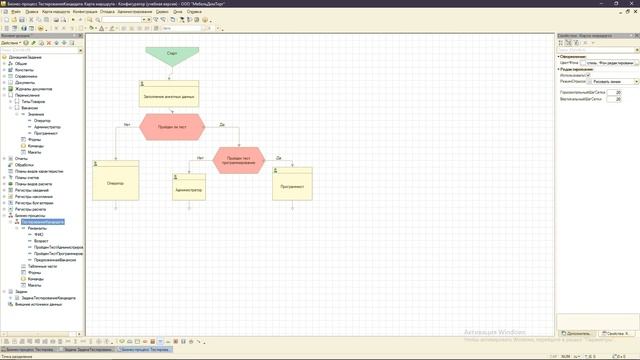Collapse the Перечисления tree node

click(x=4, y=95)
